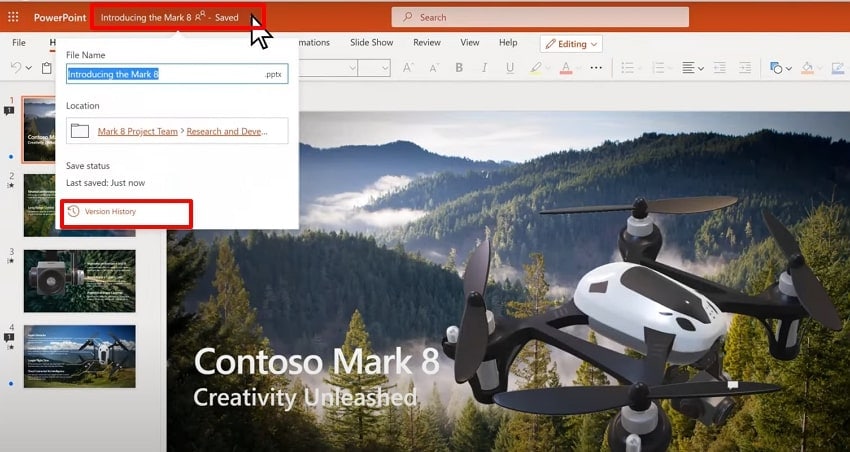Open the Help tab
This screenshot has height=452, width=850.
coord(508,42)
